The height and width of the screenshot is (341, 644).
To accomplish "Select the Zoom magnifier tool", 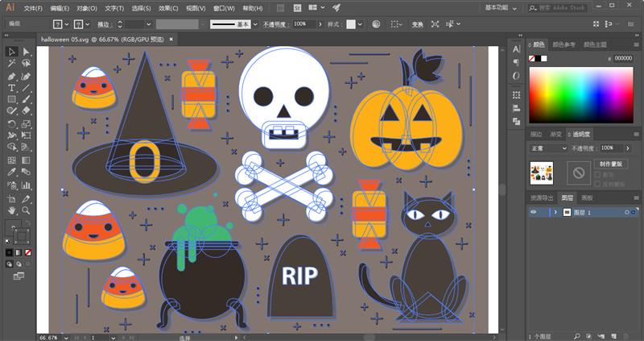I will (x=26, y=210).
